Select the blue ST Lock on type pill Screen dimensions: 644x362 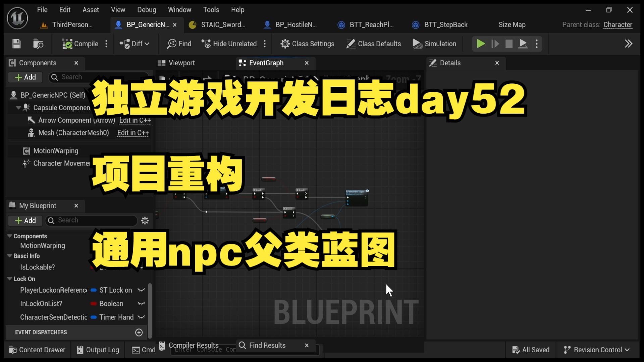(94, 290)
